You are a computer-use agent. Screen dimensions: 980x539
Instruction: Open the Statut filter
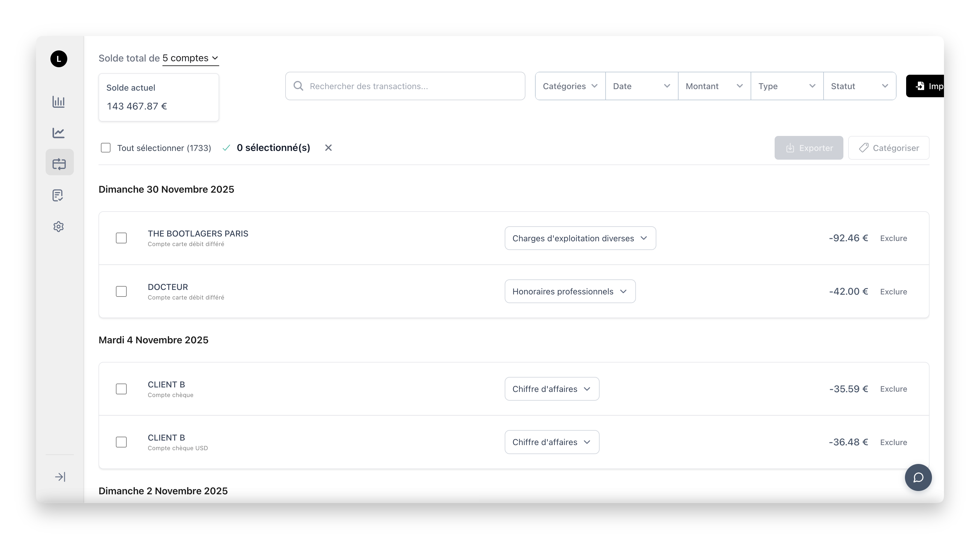point(859,86)
